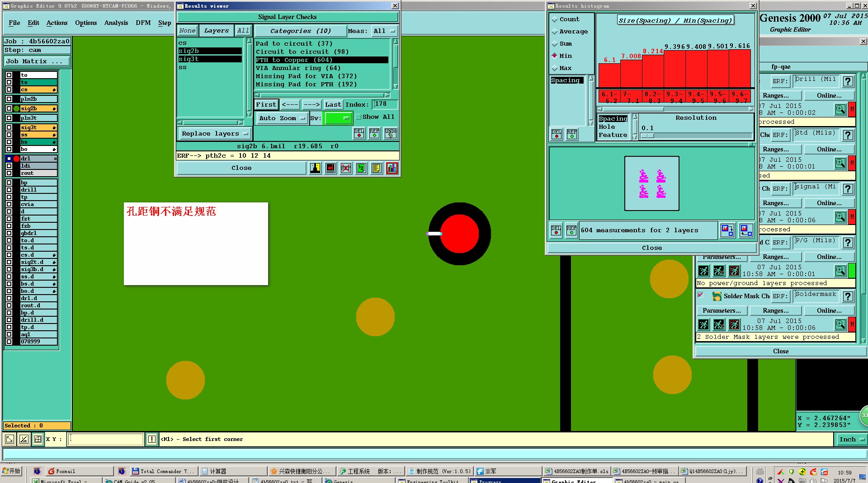Close the Results histogram window via Close button
This screenshot has width=868, height=483.
pos(651,248)
